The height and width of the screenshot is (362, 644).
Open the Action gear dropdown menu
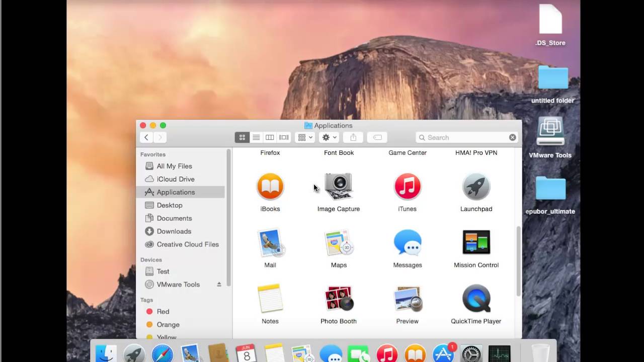[x=329, y=137]
